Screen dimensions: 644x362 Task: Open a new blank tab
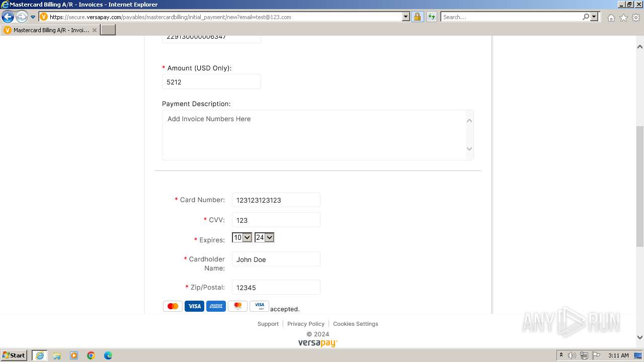108,30
